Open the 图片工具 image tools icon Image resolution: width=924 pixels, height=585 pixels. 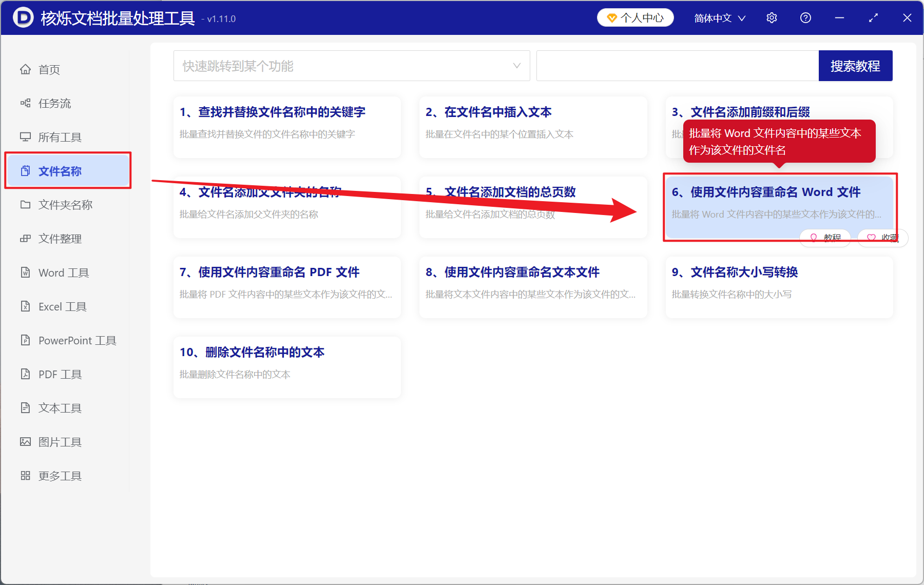click(26, 441)
